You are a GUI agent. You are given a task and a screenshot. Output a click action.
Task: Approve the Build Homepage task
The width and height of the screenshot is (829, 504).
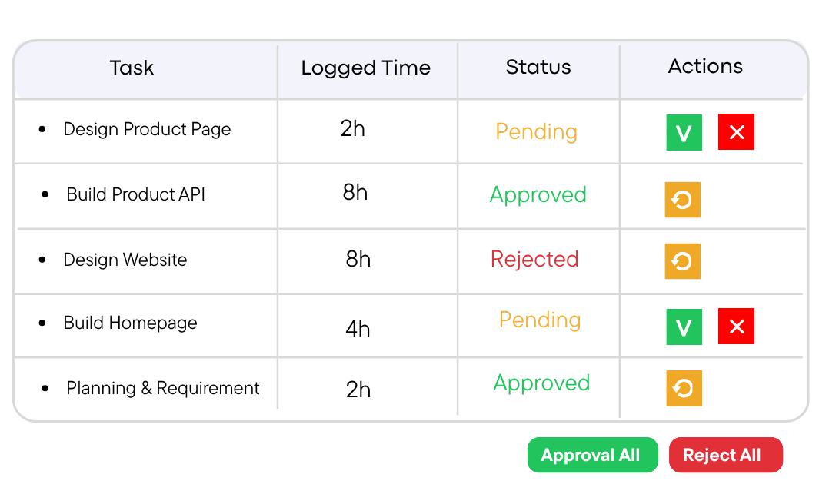tap(684, 327)
